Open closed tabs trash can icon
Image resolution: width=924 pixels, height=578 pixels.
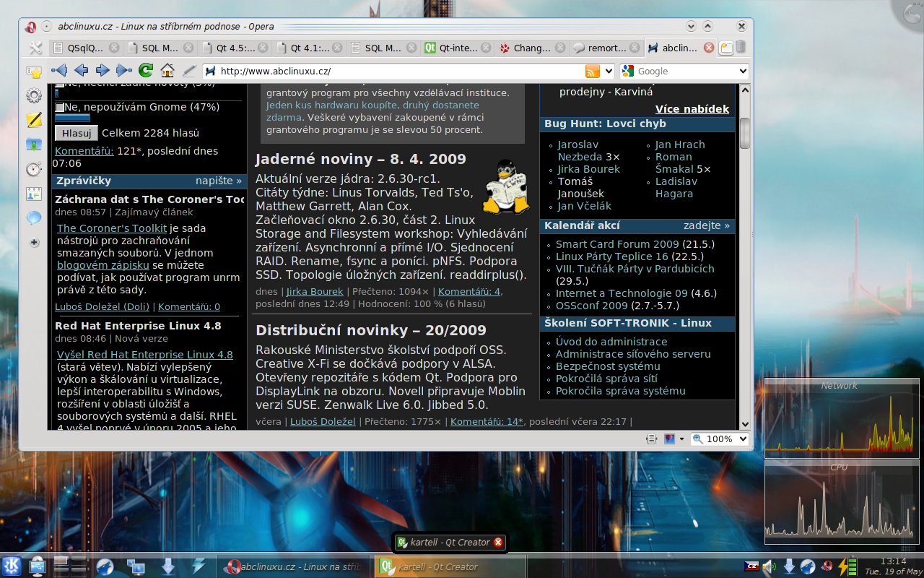(x=741, y=48)
